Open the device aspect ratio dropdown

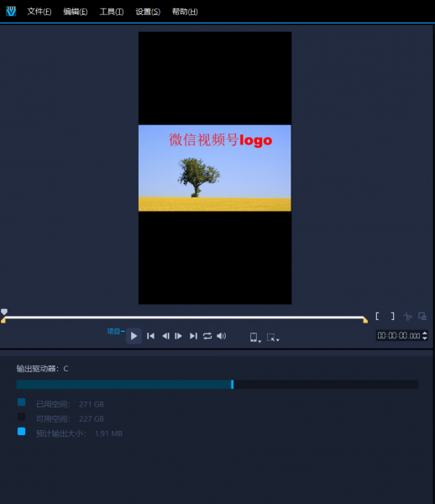tap(255, 337)
